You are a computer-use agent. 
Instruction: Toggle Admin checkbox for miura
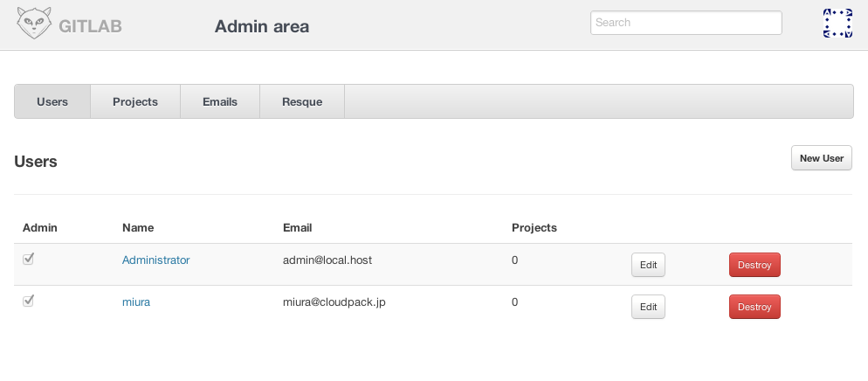[x=28, y=301]
